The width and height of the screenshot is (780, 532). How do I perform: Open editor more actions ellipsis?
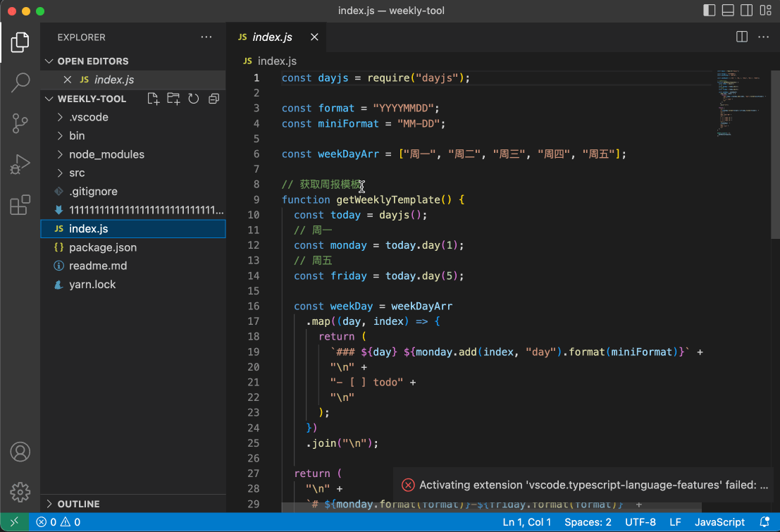tap(764, 37)
